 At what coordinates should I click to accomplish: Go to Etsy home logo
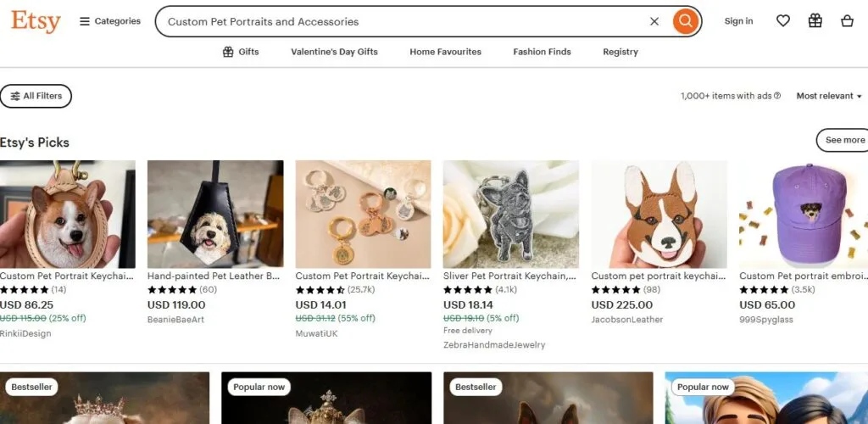(x=36, y=21)
